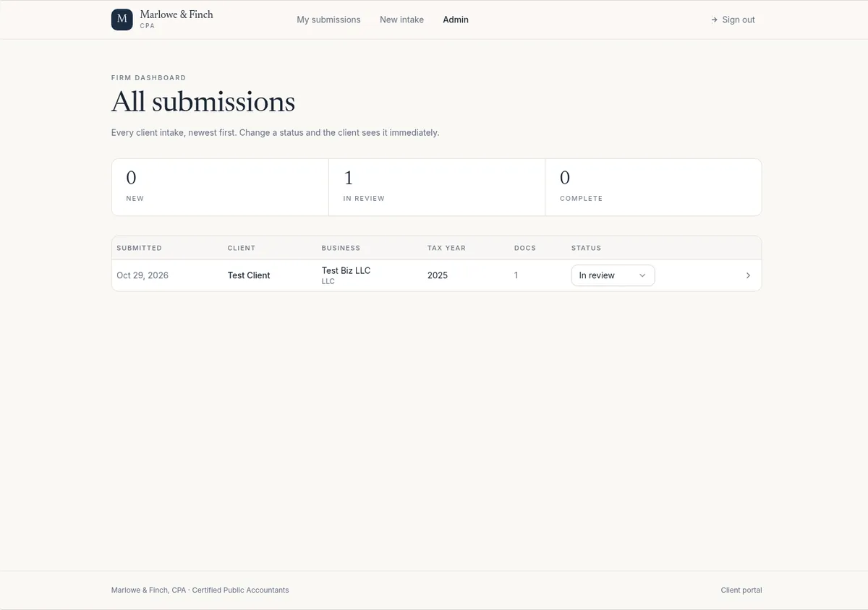
Task: Open New intake page
Action: click(x=401, y=20)
